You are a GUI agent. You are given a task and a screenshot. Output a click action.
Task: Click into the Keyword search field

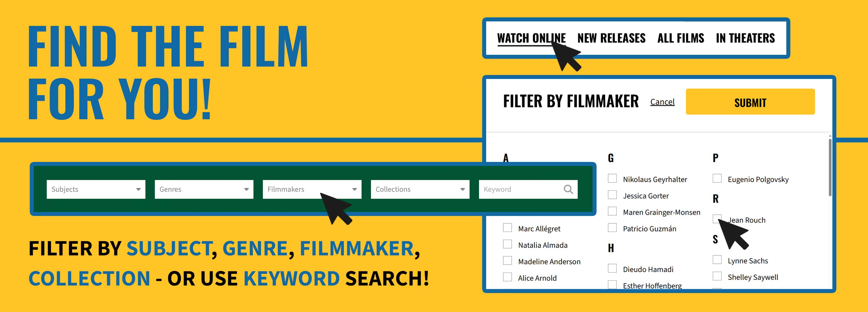[x=528, y=189]
